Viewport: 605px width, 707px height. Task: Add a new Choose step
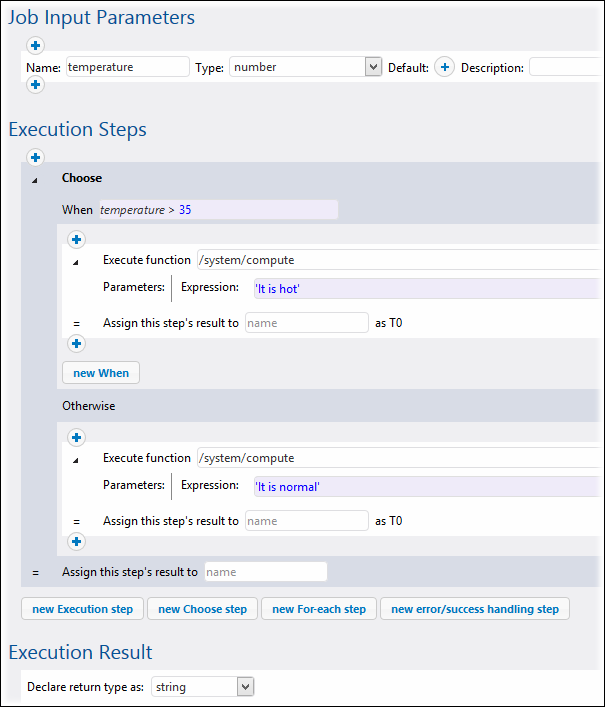coord(202,609)
